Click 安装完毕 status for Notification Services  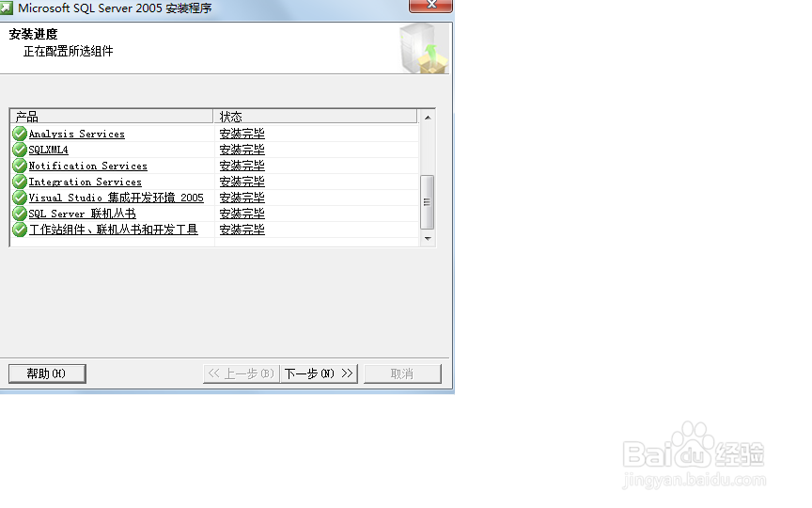point(242,166)
